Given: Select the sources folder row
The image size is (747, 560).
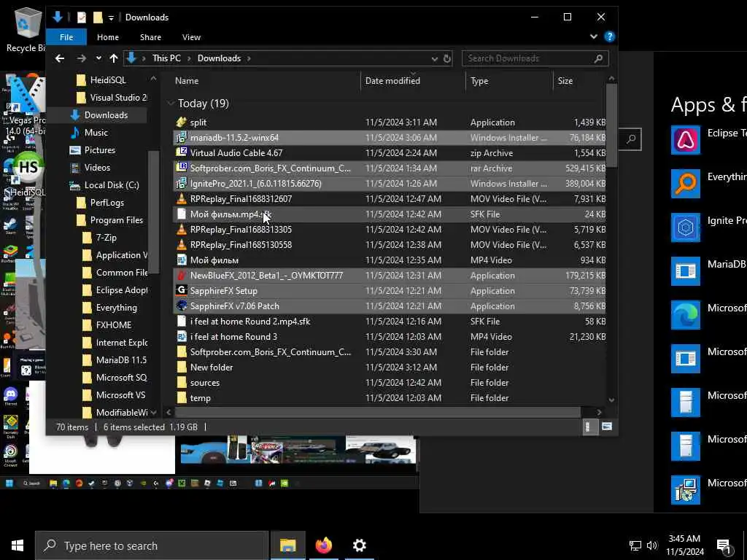Looking at the screenshot, I should point(390,382).
